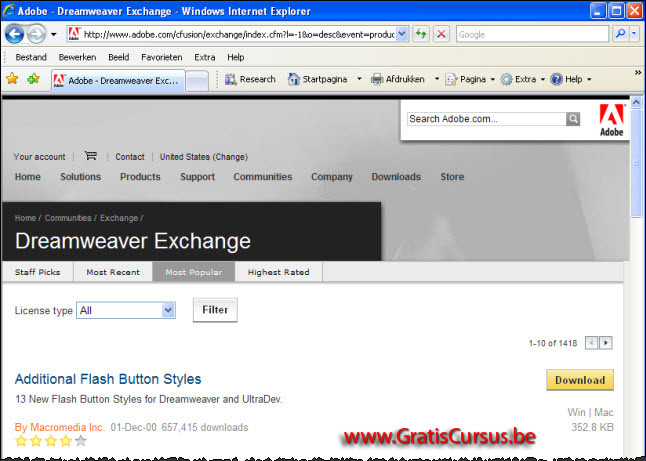Open the recent pages dropdown arrow
Image resolution: width=646 pixels, height=461 pixels.
(x=54, y=34)
